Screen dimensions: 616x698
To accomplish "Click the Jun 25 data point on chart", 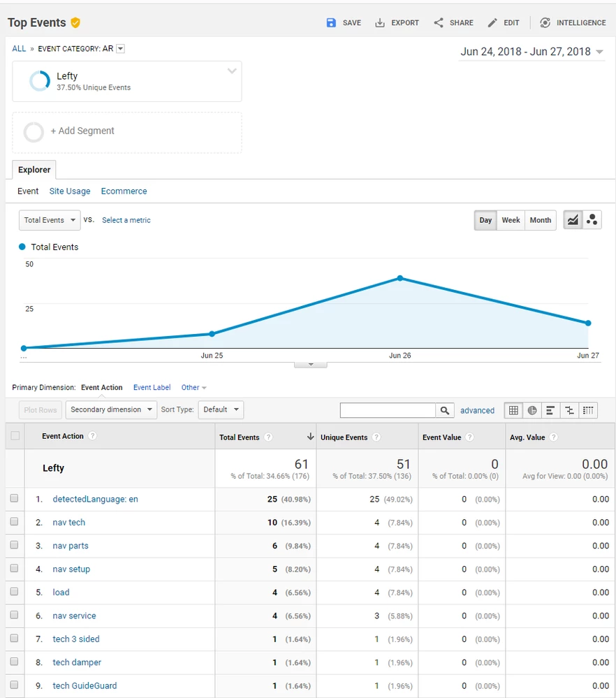I will 212,334.
